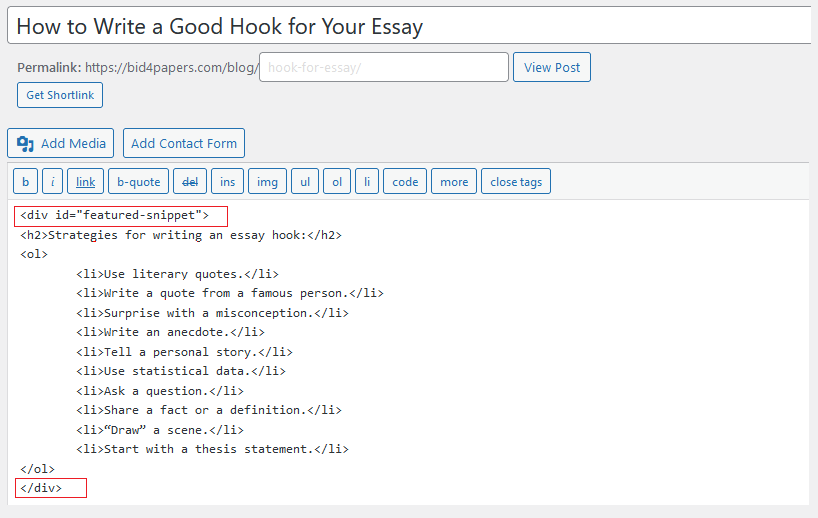The image size is (818, 518).
Task: Click the Add Media icon
Action: click(25, 143)
